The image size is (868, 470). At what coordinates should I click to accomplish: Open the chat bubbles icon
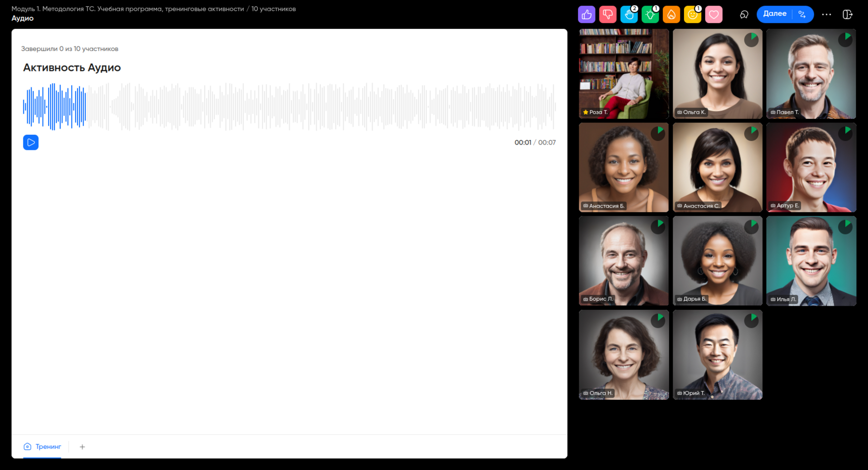pos(744,14)
